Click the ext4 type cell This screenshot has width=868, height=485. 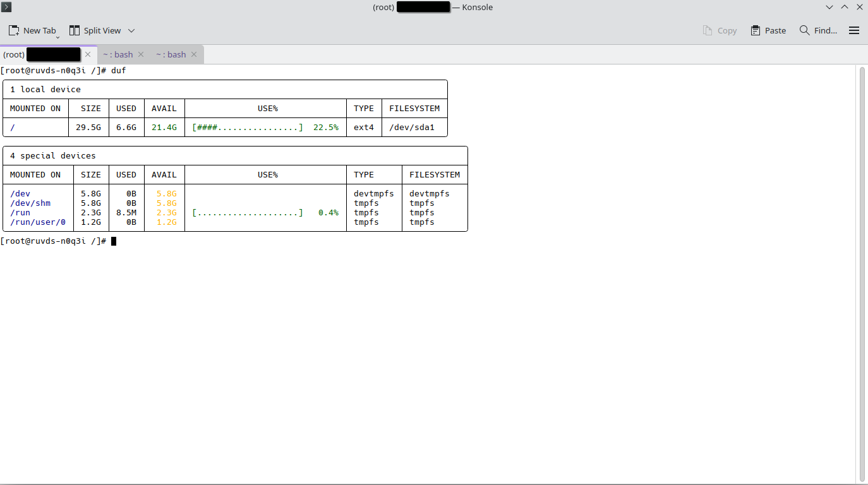click(364, 128)
